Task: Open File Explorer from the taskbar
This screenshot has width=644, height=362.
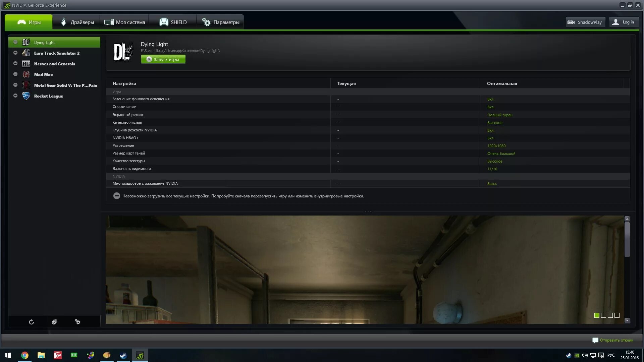Action: tap(41, 355)
